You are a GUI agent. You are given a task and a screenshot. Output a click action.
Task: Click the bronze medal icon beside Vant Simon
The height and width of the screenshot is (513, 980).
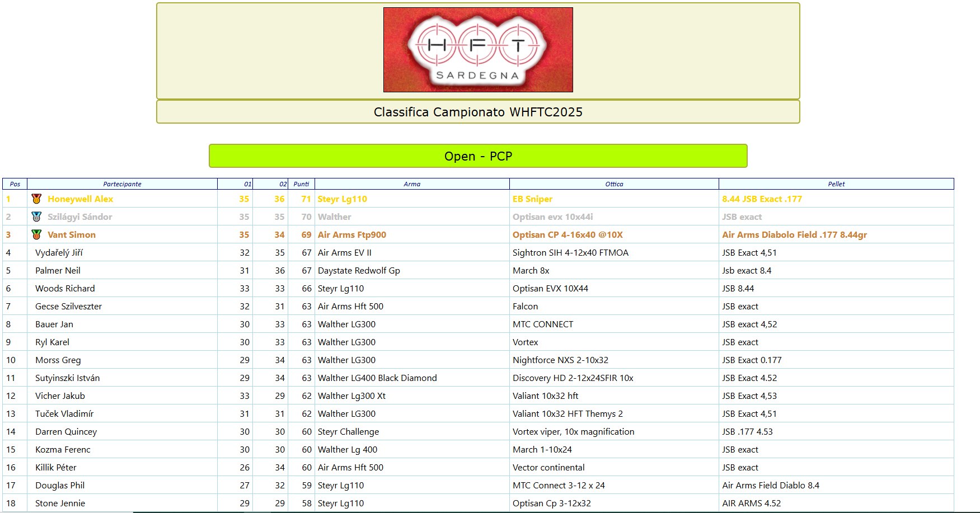[x=36, y=234]
